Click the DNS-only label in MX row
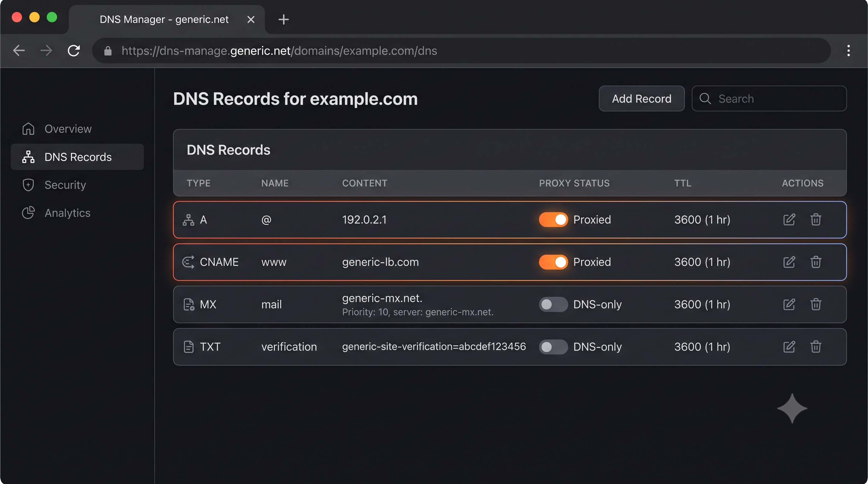This screenshot has height=484, width=868. click(x=597, y=305)
